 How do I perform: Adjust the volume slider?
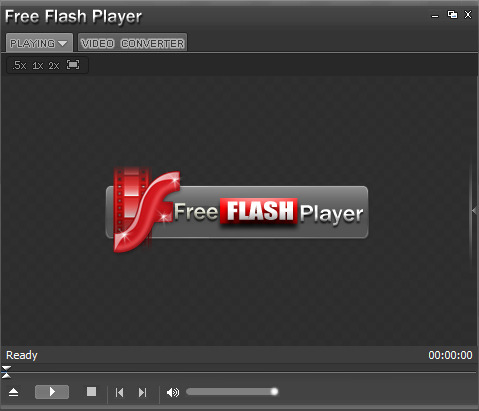point(232,392)
